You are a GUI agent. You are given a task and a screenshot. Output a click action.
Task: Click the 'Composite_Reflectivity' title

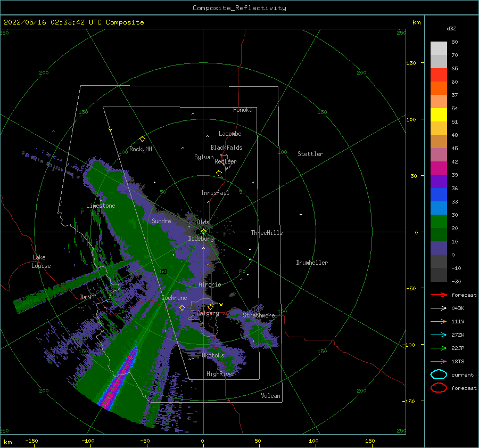[x=240, y=8]
